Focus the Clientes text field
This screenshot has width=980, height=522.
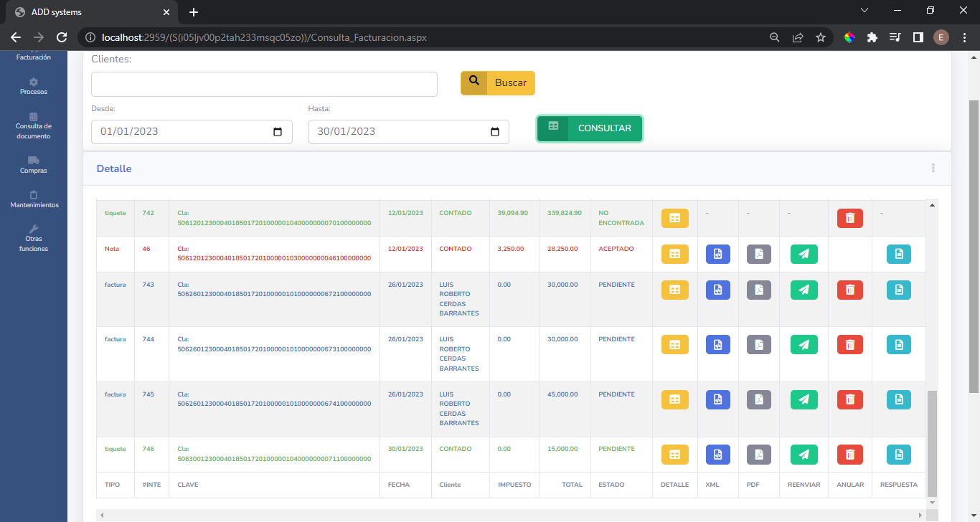[x=264, y=84]
